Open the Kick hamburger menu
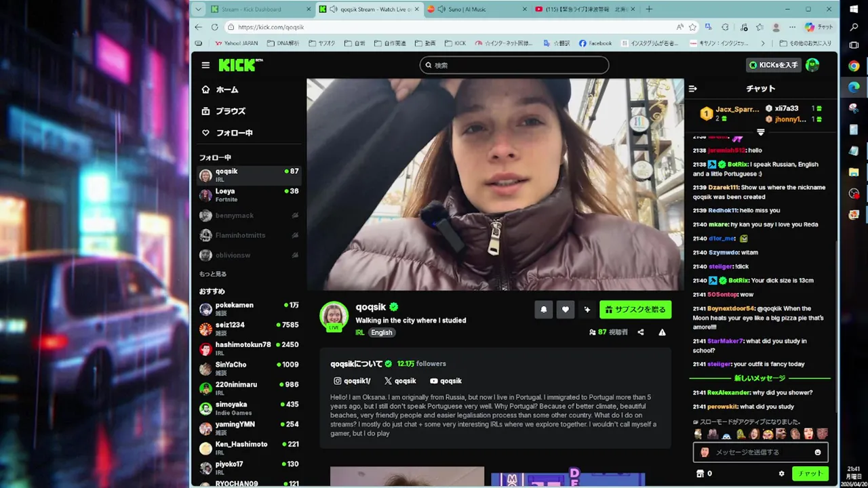Screen dimensions: 868x488 tap(205, 65)
